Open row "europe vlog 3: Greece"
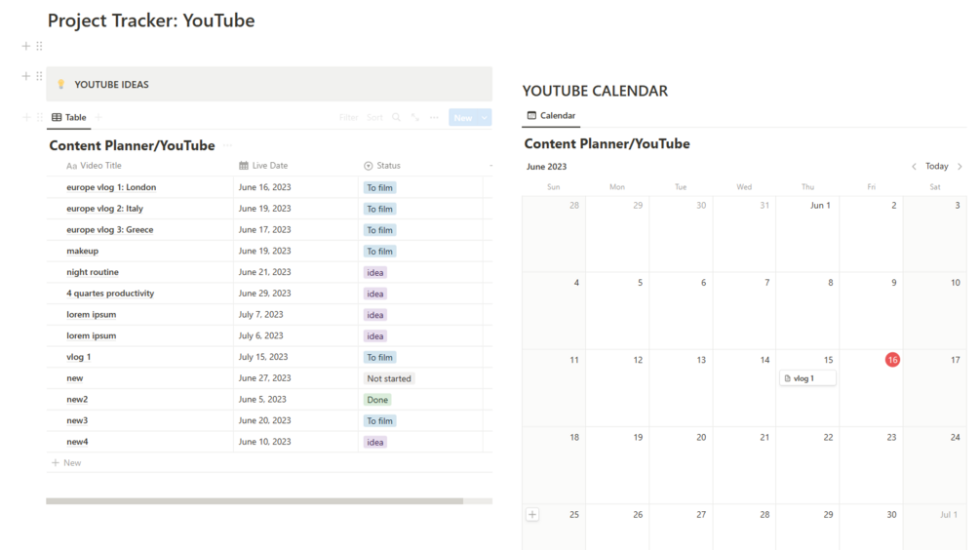Viewport: 980px width, 550px height. point(110,229)
